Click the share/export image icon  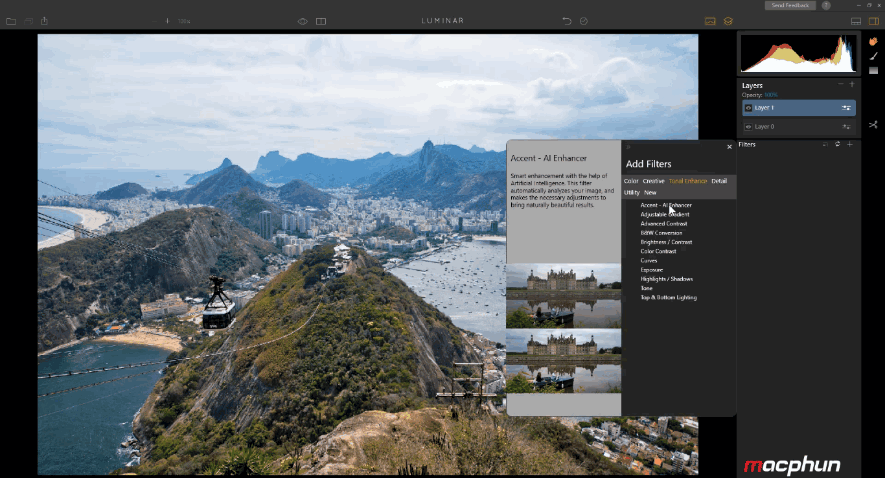44,21
